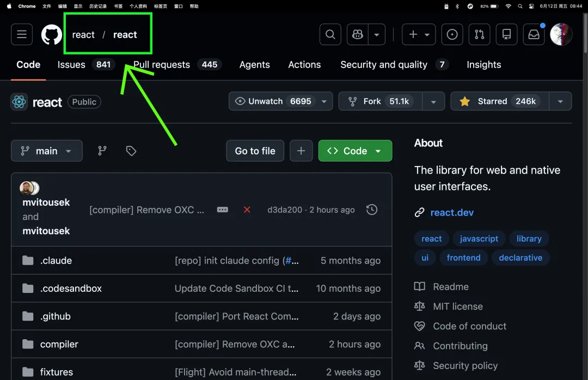This screenshot has height=380, width=588.
Task: Go to GitHub homepage via Octocat logo
Action: 52,34
